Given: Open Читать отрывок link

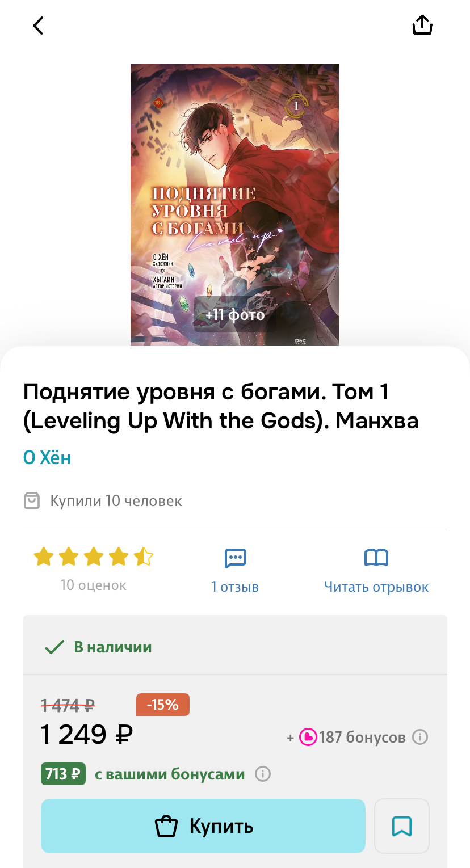Looking at the screenshot, I should click(x=376, y=587).
